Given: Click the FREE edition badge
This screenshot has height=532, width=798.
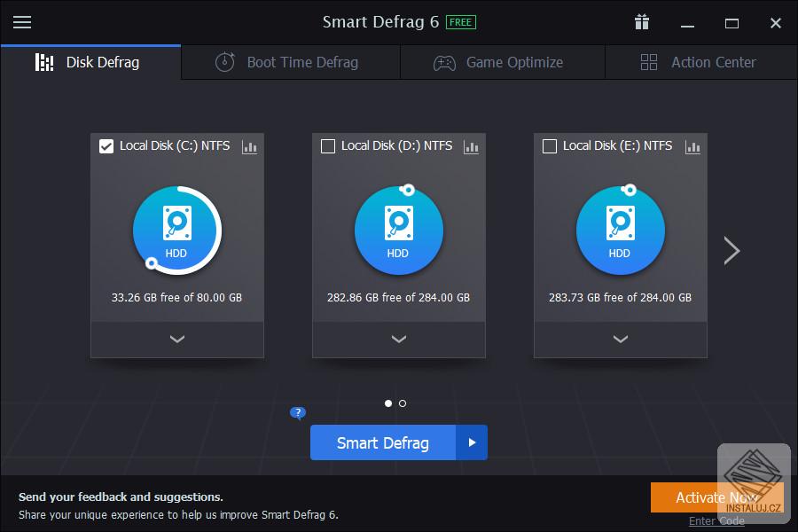Looking at the screenshot, I should click(x=460, y=22).
